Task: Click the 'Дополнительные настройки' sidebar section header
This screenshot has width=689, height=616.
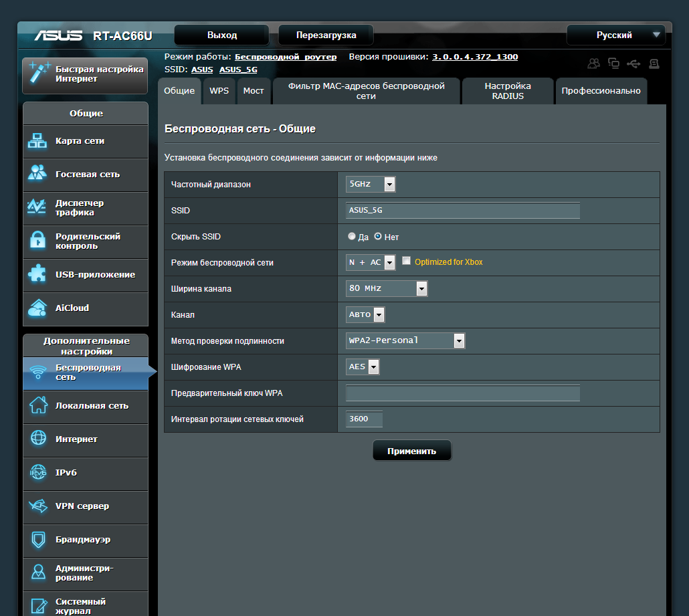Action: pyautogui.click(x=86, y=346)
